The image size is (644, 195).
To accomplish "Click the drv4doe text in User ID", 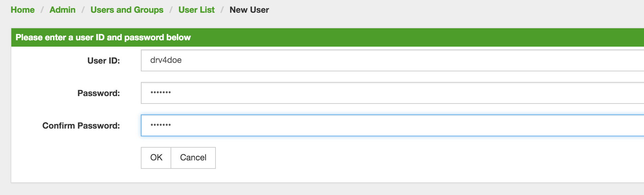I will click(166, 60).
